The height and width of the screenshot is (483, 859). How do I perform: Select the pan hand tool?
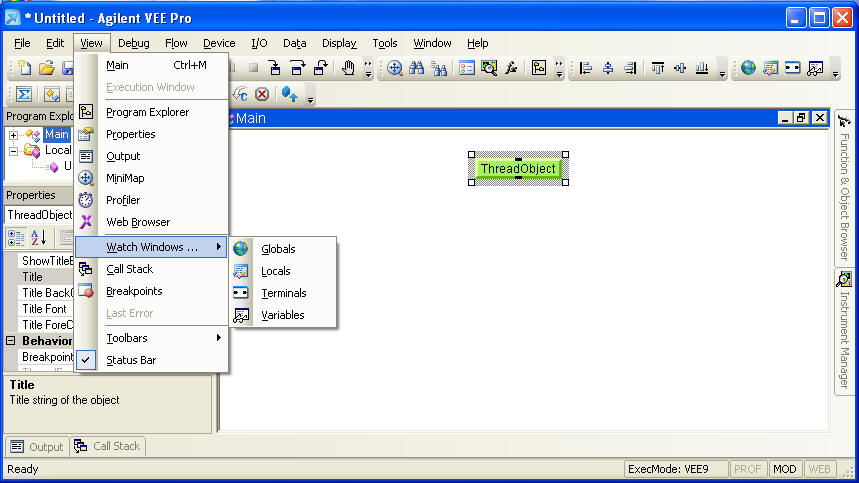[349, 68]
